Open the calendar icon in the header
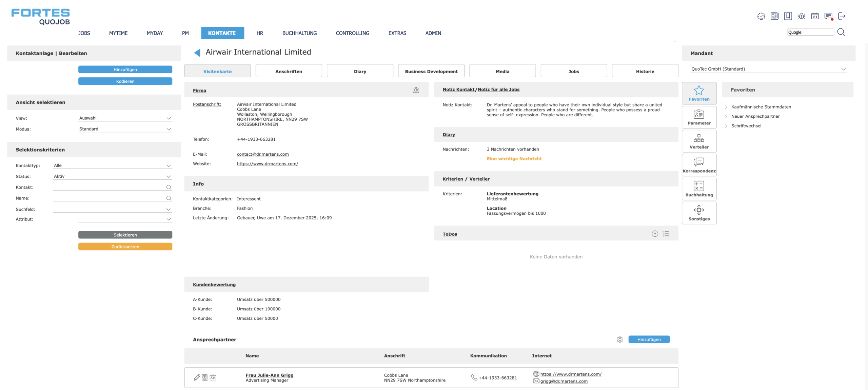This screenshot has height=390, width=868. coord(815,16)
